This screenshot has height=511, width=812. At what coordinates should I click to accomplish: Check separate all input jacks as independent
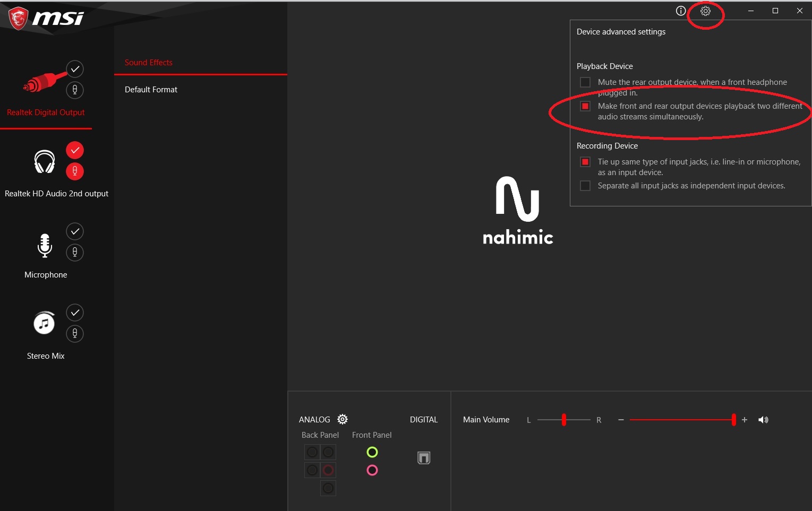tap(585, 186)
